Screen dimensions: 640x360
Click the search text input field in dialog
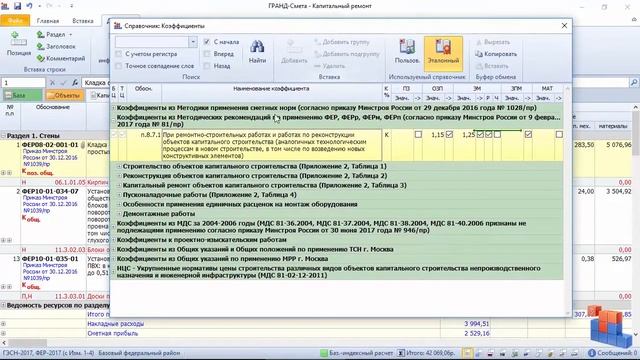(x=152, y=42)
